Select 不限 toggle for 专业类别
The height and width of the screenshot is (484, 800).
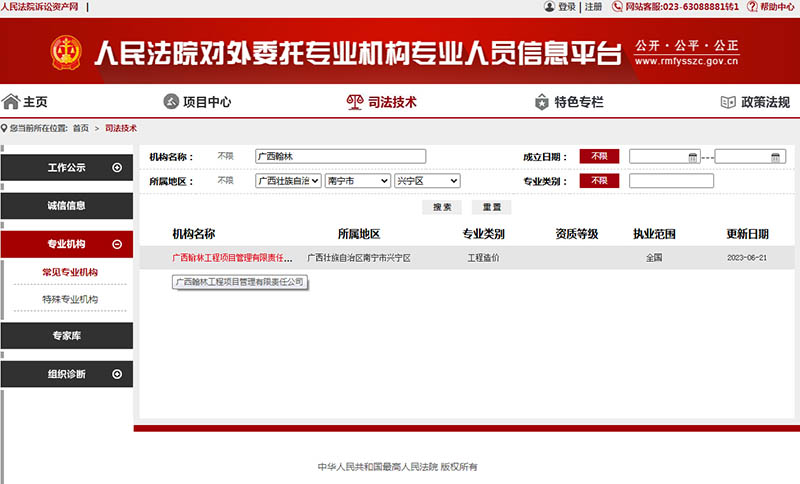tap(599, 181)
